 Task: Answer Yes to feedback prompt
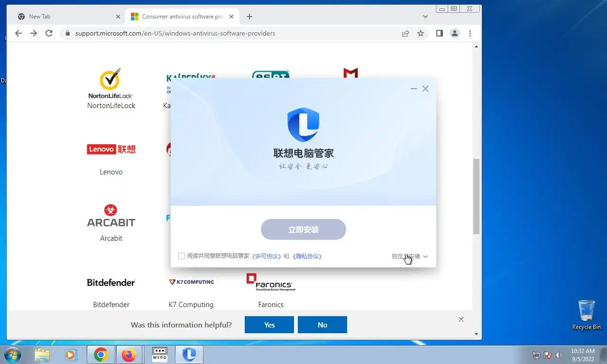tap(269, 325)
